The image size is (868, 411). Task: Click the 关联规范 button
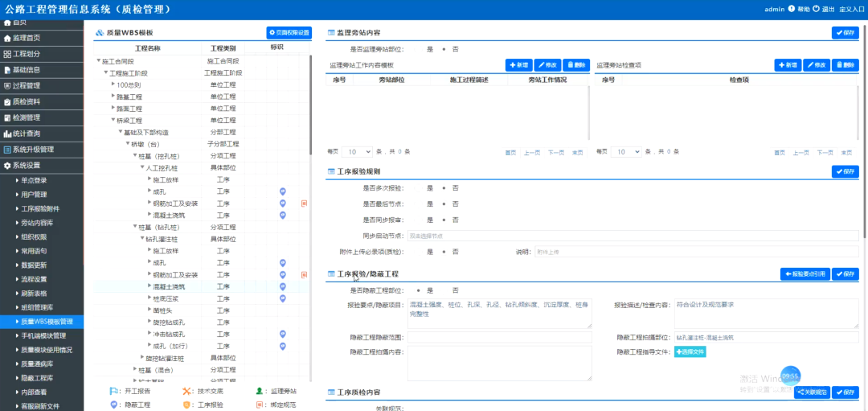[812, 393]
